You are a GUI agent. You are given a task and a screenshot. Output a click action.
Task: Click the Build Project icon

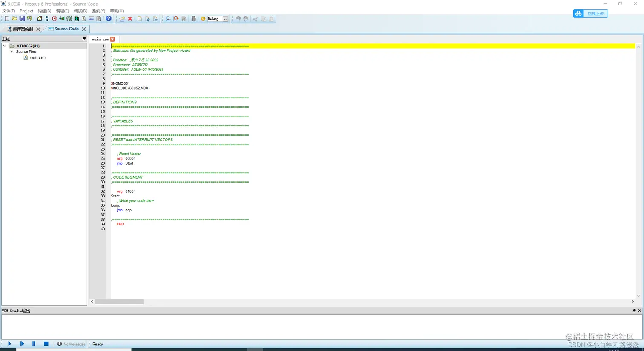click(168, 19)
